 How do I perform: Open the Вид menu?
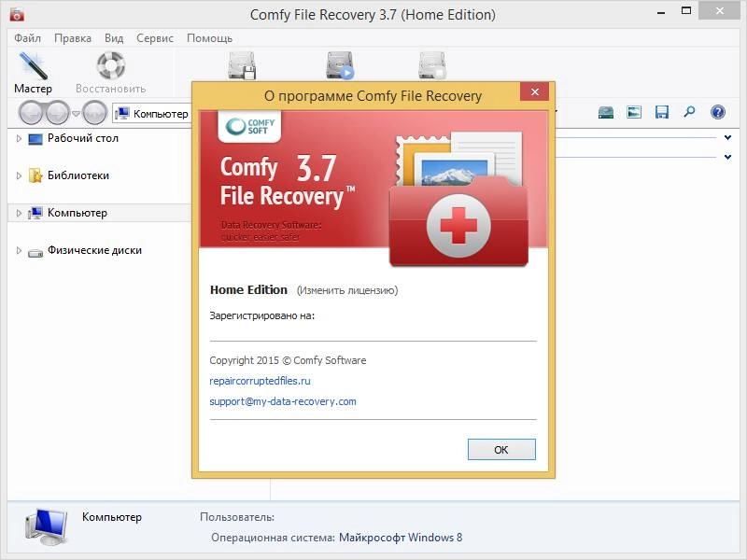tap(114, 38)
